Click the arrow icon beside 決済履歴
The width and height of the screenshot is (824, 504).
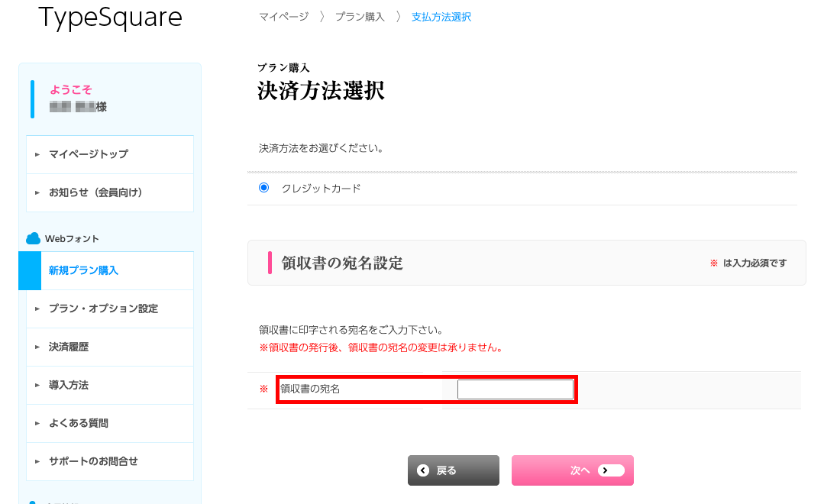click(37, 347)
